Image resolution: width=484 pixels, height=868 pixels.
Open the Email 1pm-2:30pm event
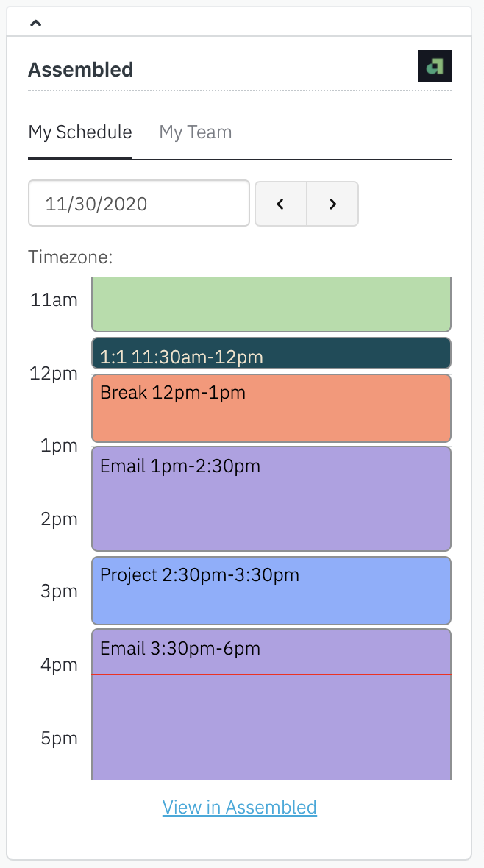271,498
